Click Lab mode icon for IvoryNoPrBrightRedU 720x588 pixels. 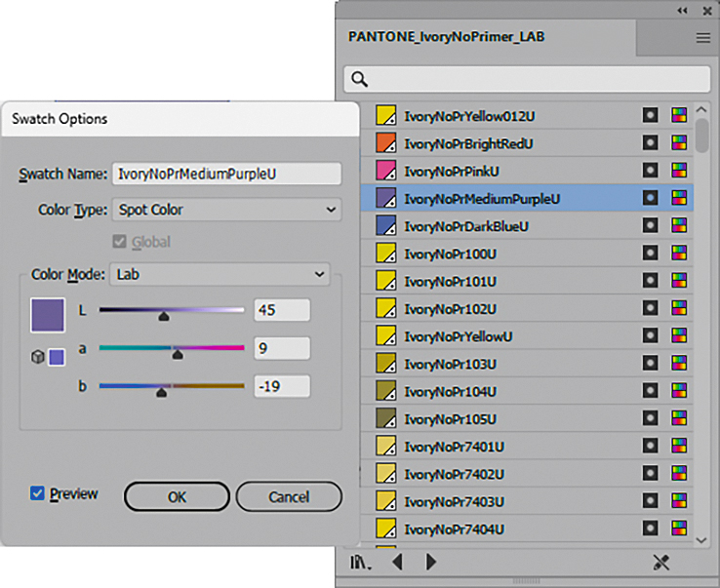[679, 142]
